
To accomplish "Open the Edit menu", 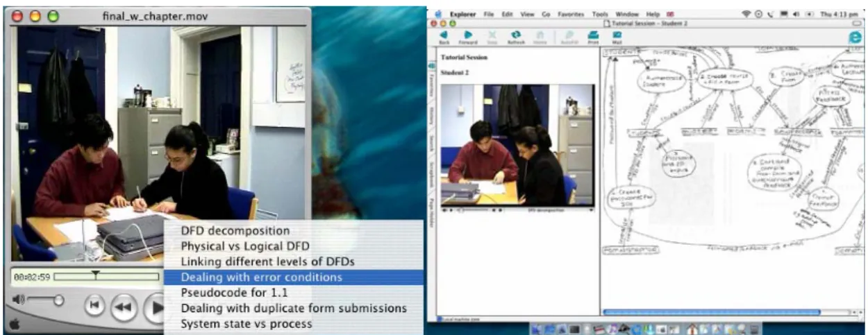I will [508, 14].
